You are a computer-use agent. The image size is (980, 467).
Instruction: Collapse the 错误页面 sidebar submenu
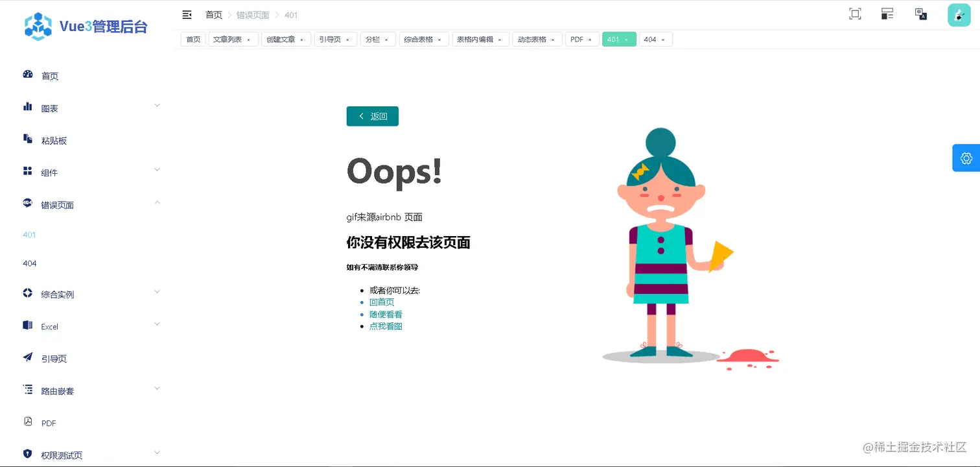pyautogui.click(x=91, y=204)
